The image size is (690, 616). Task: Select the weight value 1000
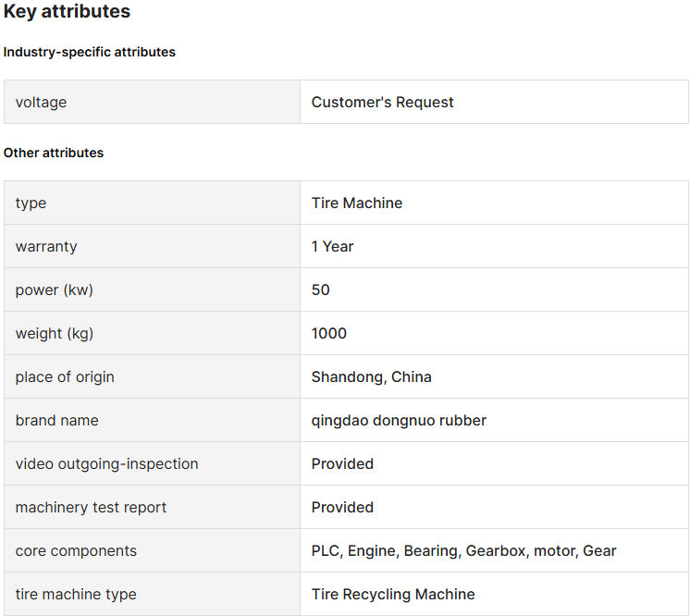(x=328, y=334)
